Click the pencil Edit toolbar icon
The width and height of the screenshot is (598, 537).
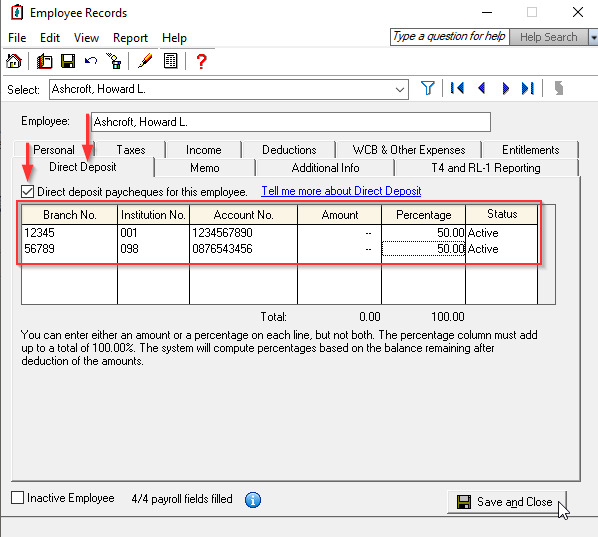click(x=145, y=61)
